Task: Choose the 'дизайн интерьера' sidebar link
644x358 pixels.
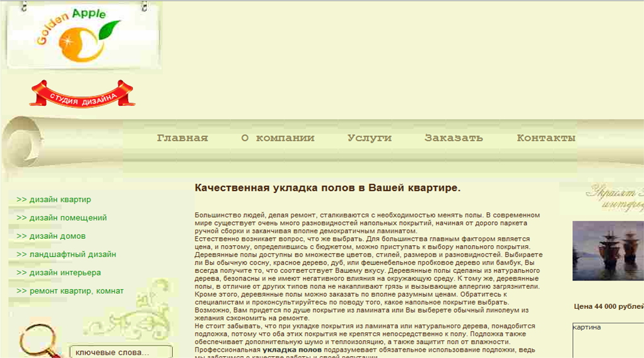Action: point(59,273)
